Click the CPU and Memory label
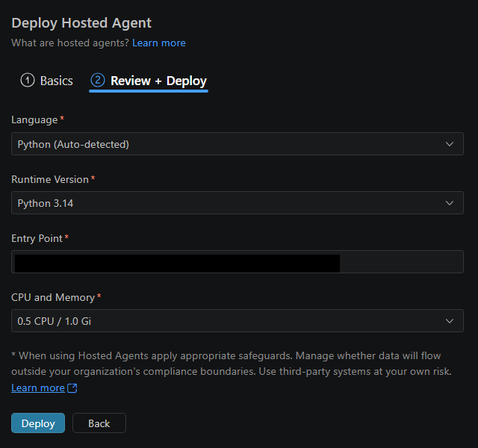478x448 pixels. coord(53,297)
